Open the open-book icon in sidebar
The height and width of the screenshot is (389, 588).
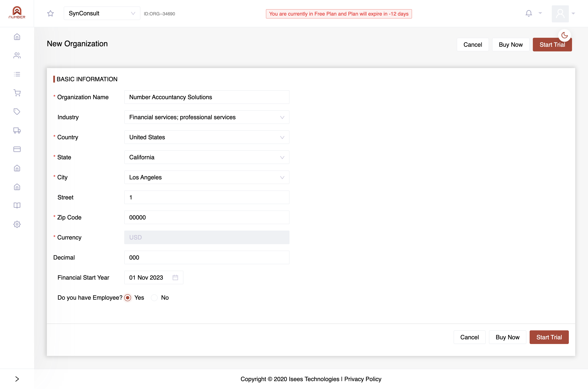coord(17,205)
